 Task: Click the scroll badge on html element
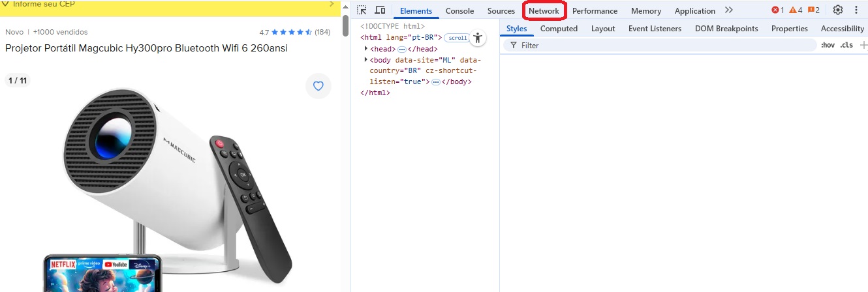(457, 38)
